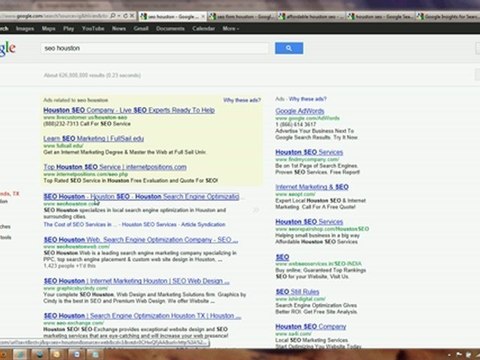This screenshot has height=360, width=480.
Task: Click the green 'www.seopt.com/' ad URL
Action: pyautogui.click(x=295, y=194)
